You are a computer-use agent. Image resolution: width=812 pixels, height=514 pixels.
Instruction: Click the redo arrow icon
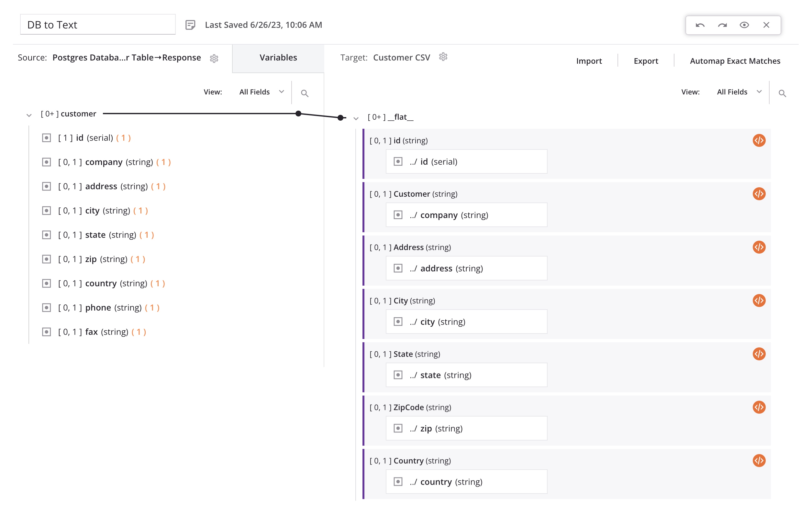click(x=722, y=25)
